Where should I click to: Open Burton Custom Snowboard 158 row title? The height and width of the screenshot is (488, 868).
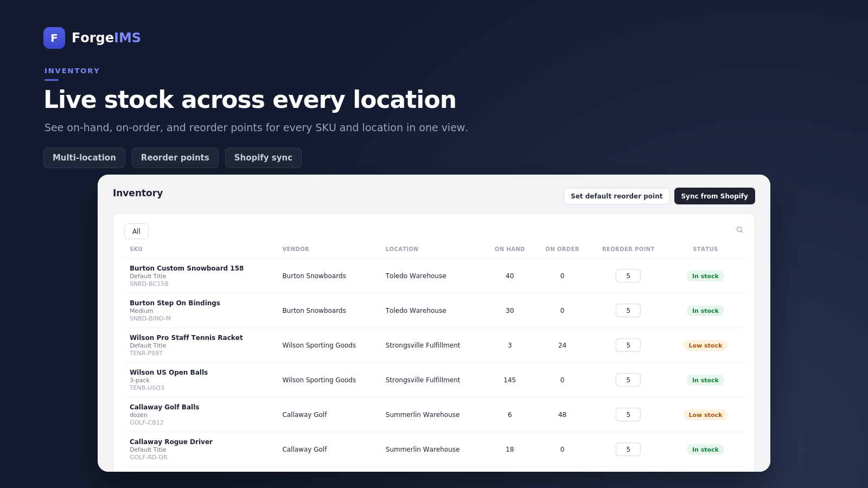tap(187, 268)
